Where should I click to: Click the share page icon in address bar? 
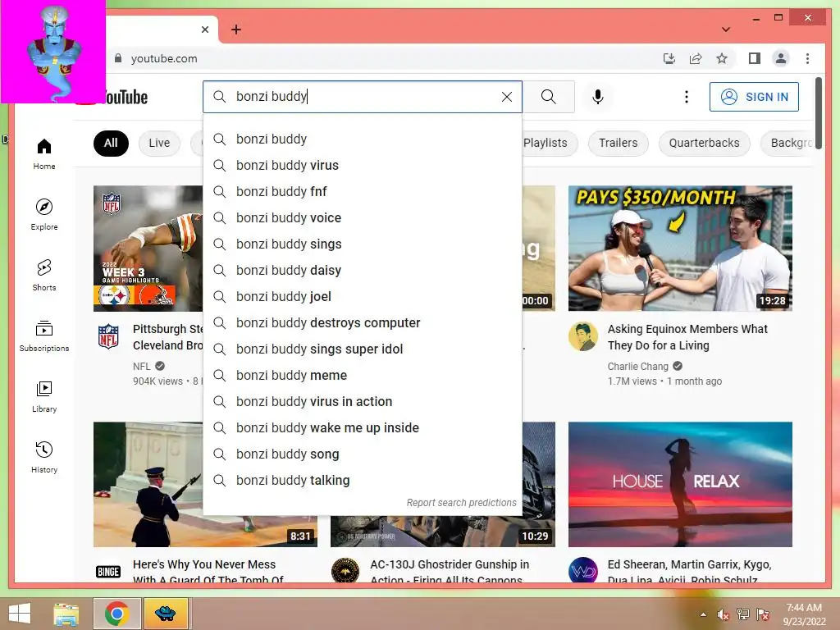pos(696,58)
